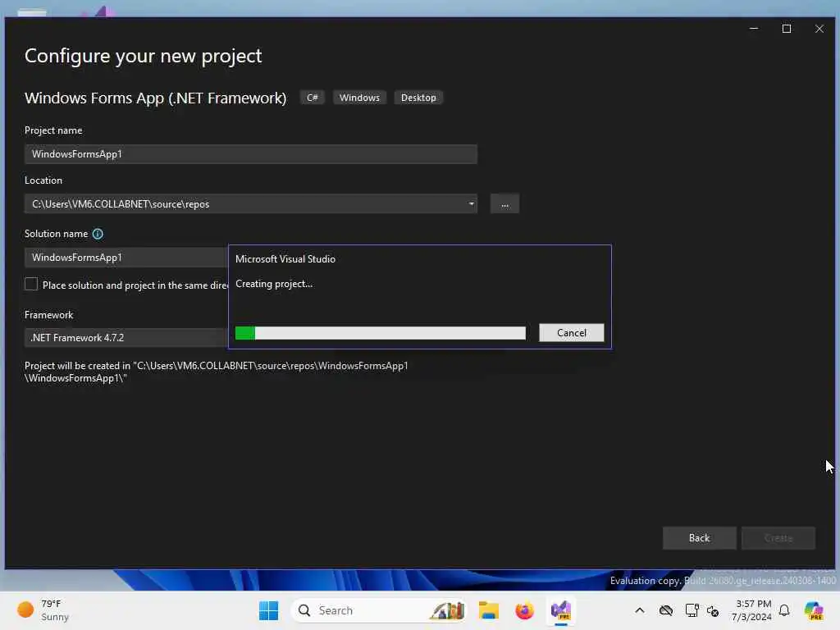The height and width of the screenshot is (630, 840).
Task: Click the network display tray icon
Action: point(692,610)
